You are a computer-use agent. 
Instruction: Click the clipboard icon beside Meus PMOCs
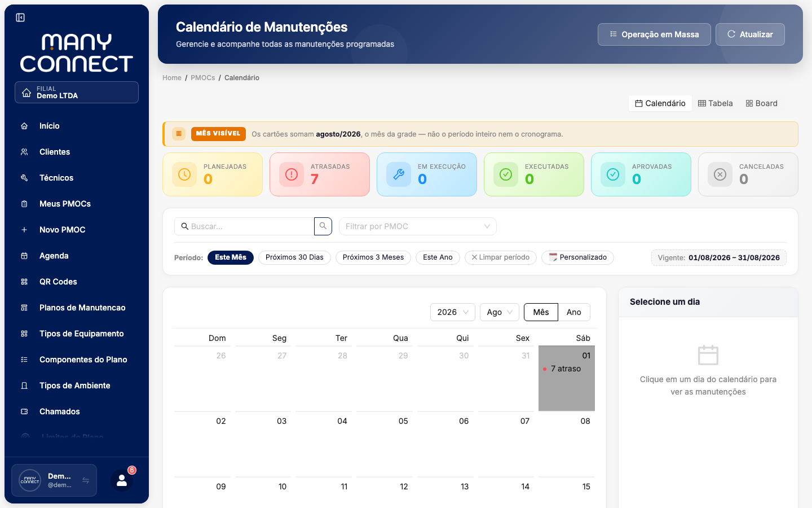24,204
